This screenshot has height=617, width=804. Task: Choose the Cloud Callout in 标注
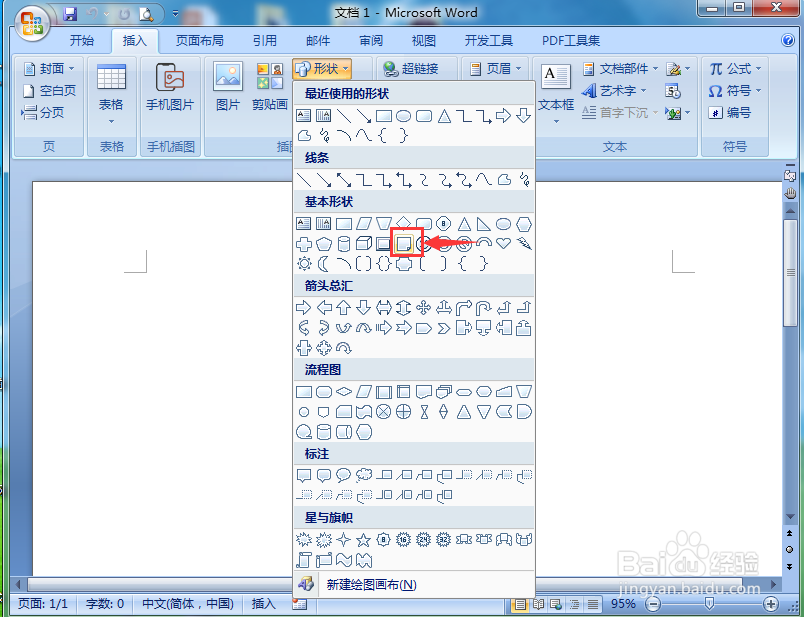(364, 475)
